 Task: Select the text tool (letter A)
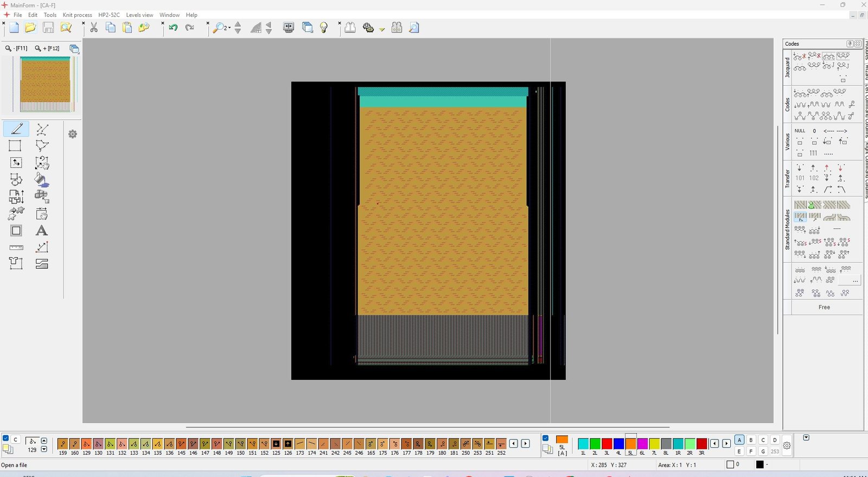41,231
